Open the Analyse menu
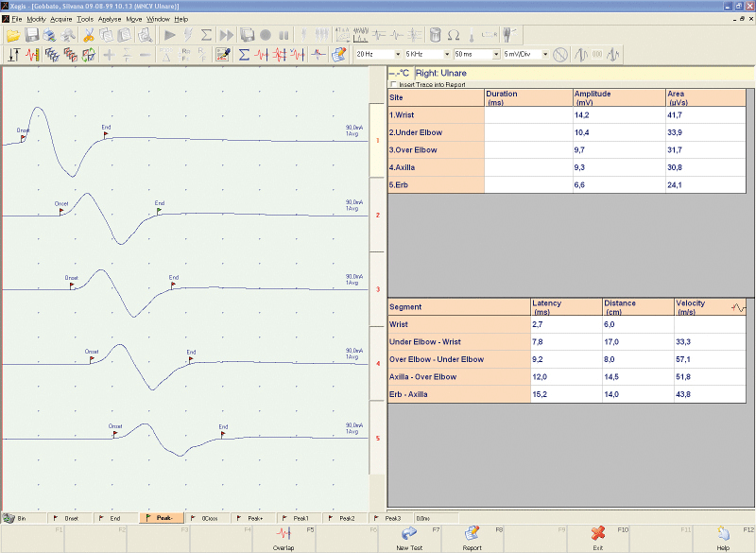The height and width of the screenshot is (553, 756). pos(109,19)
